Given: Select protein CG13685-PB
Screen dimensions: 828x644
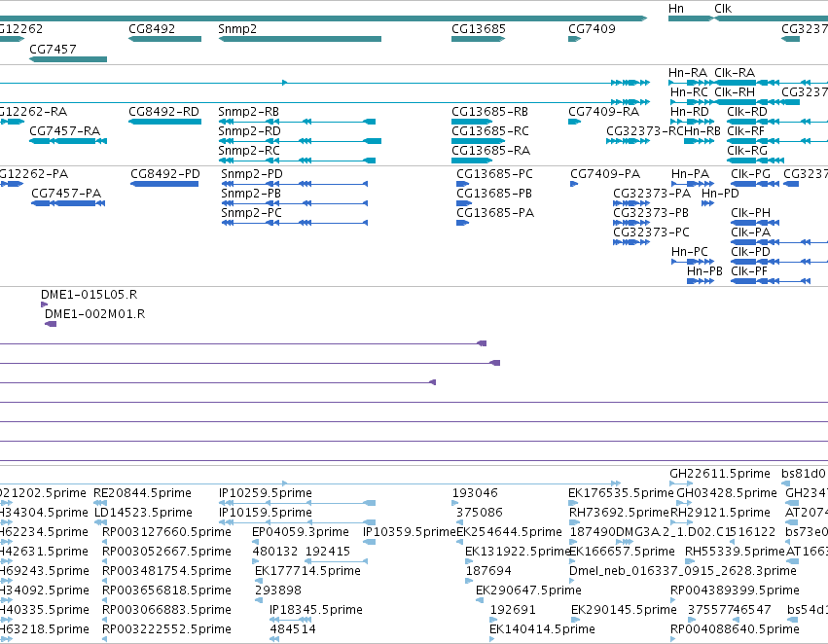Looking at the screenshot, I should 494,194.
